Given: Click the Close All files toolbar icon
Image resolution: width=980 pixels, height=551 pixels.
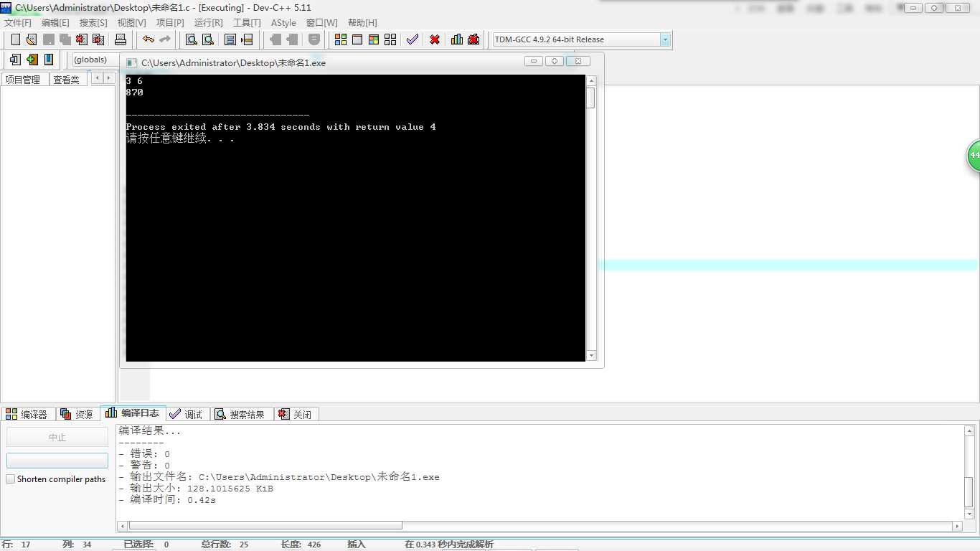Looking at the screenshot, I should pos(98,39).
